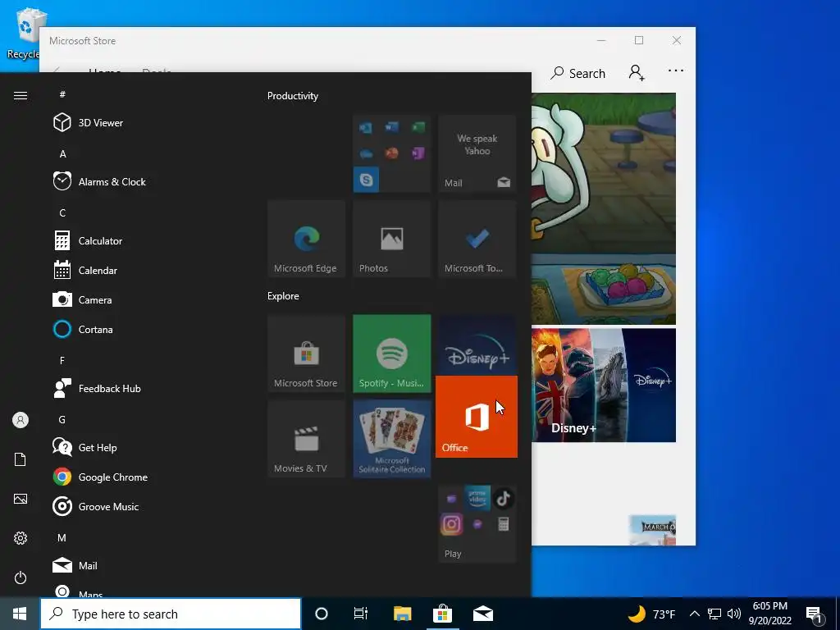Click the sign-in account icon in Microsoft Store
The image size is (840, 630).
tap(637, 72)
